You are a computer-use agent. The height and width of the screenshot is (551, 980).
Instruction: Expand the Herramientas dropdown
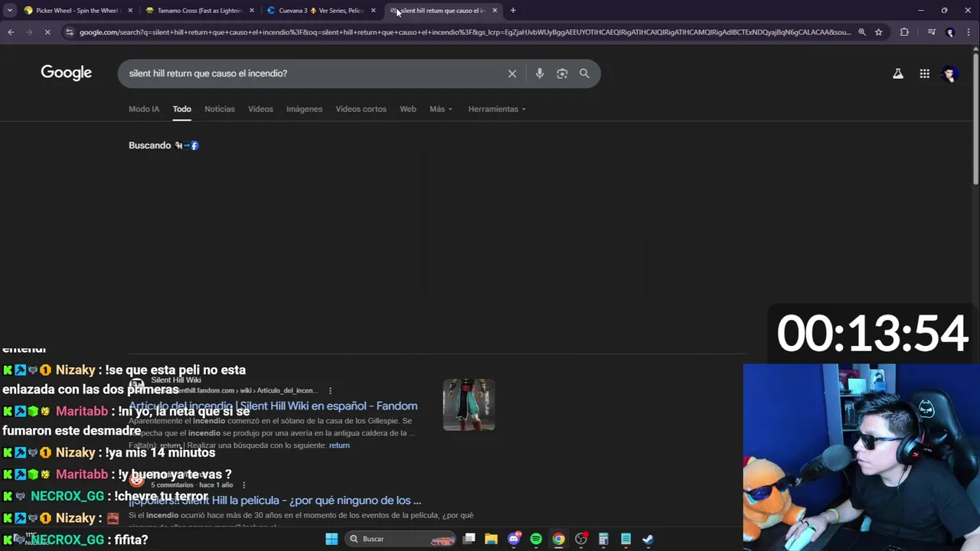[497, 109]
